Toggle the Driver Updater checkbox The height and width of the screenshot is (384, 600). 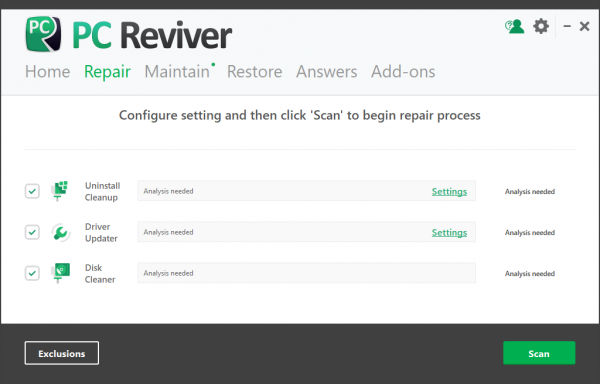[32, 232]
